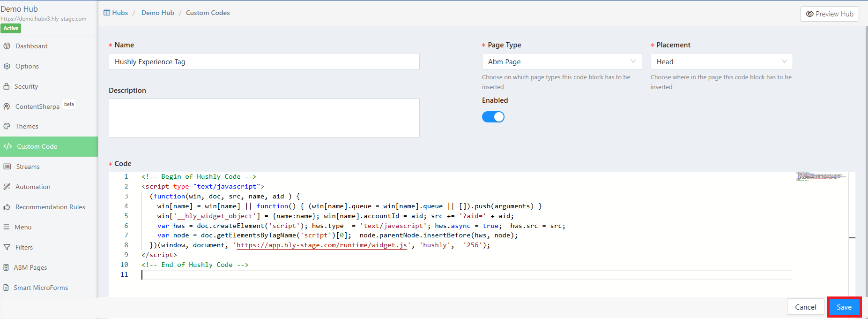
Task: Open the ContentSherpa beta section
Action: click(x=49, y=106)
